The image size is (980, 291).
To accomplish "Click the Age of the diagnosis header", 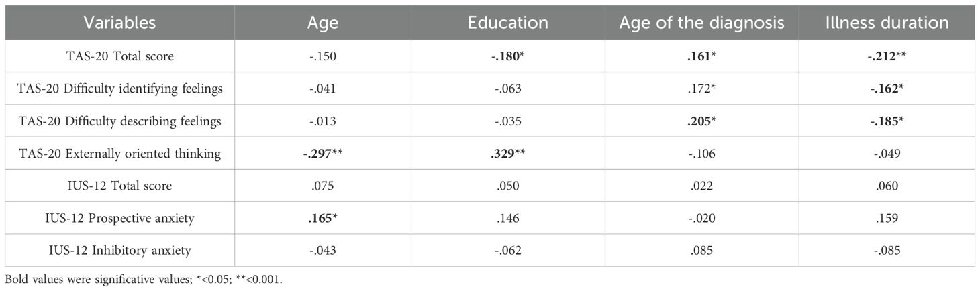I will [702, 23].
